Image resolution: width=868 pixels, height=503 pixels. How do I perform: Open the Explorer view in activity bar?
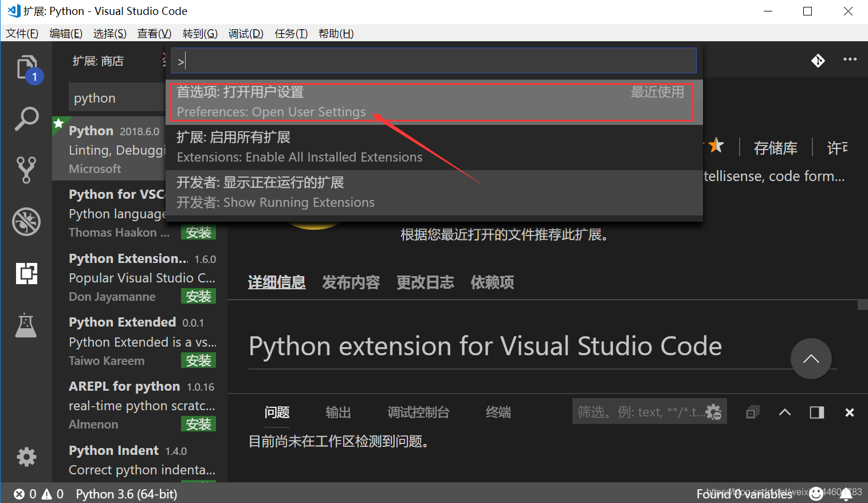(x=27, y=69)
